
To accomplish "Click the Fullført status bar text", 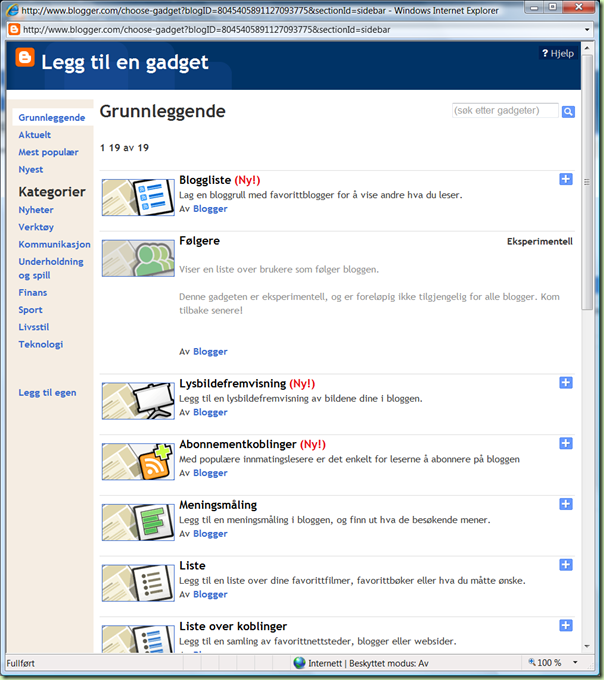I will click(x=20, y=663).
